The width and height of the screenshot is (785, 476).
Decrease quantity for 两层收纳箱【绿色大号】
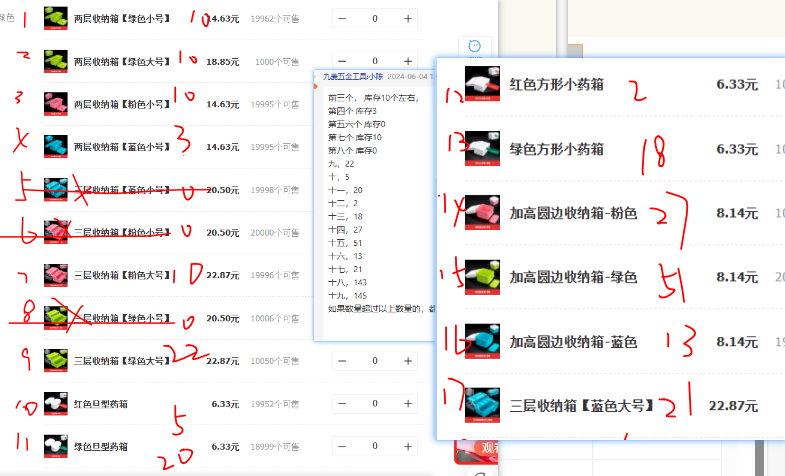342,61
